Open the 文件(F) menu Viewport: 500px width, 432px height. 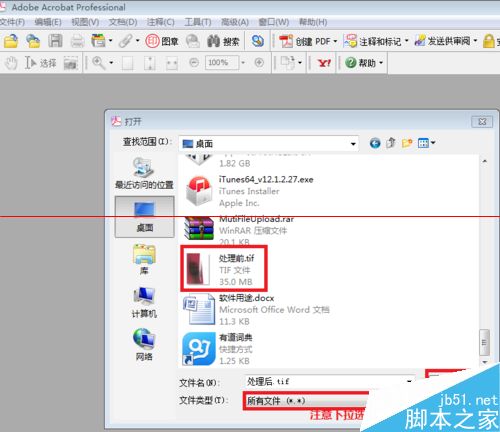click(12, 22)
